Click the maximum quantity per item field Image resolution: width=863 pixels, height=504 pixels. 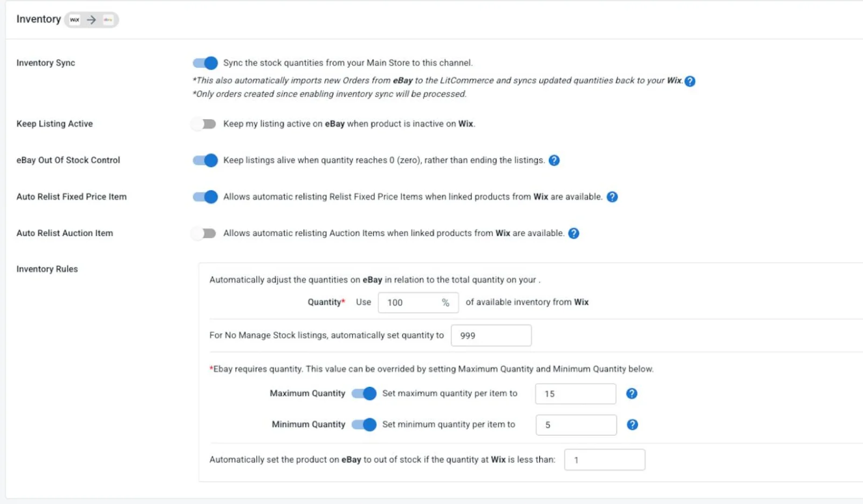[575, 393]
